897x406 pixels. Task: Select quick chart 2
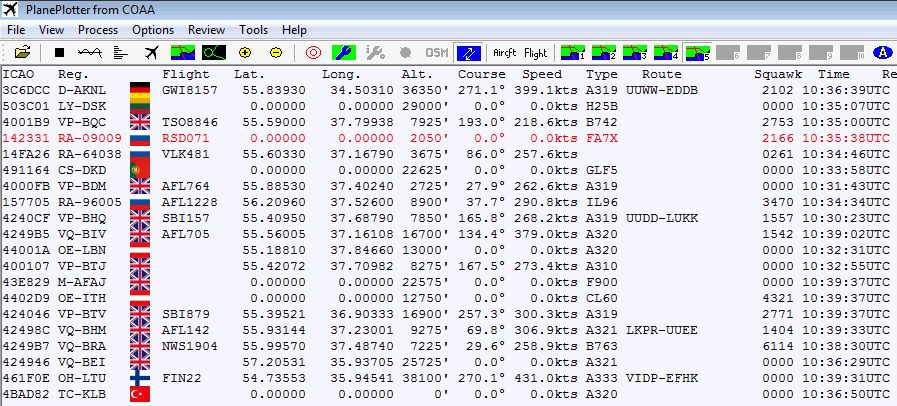point(604,53)
